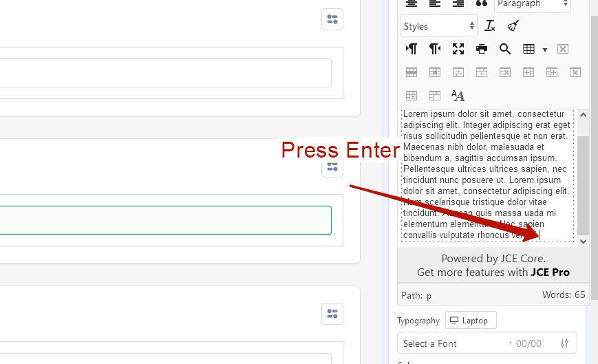Screen dimensions: 598x364
Task: Open the Styles dropdown
Action: (x=439, y=26)
